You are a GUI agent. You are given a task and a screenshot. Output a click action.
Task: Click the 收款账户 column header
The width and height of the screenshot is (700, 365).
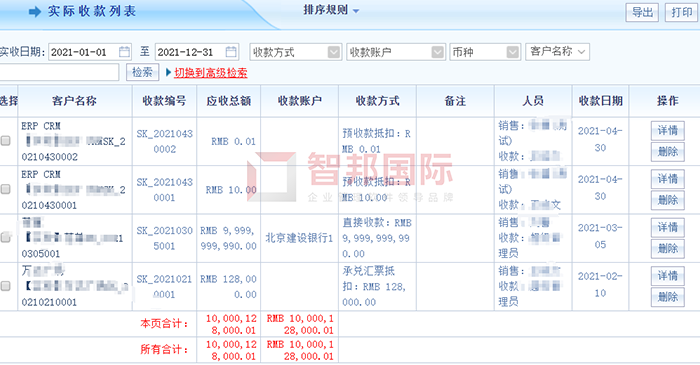(x=300, y=101)
